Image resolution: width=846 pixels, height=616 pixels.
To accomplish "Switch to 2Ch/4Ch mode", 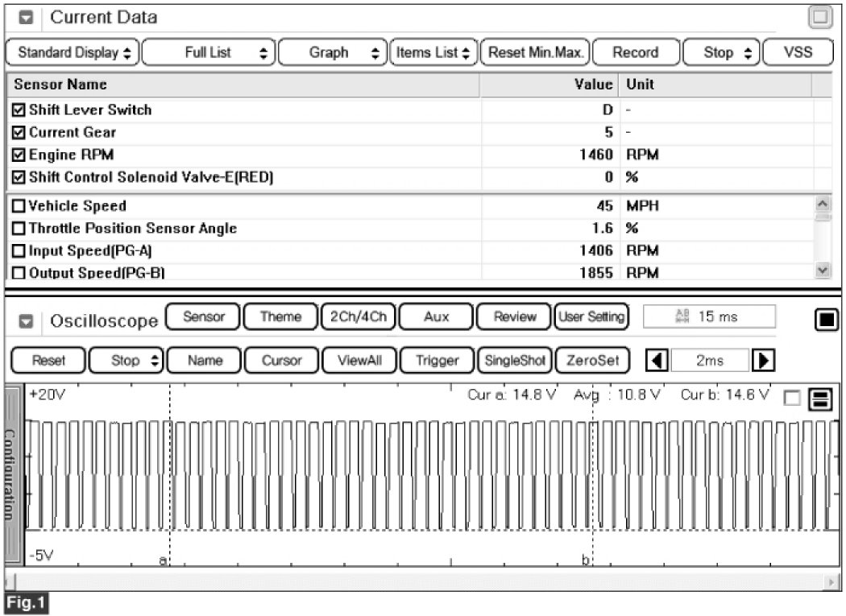I will (x=359, y=316).
